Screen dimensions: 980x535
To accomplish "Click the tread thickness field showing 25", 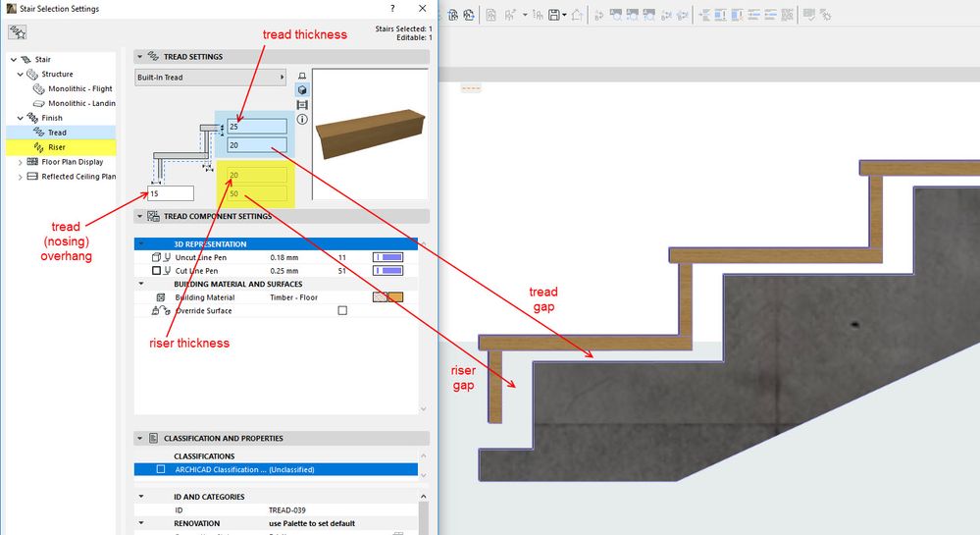I will pyautogui.click(x=257, y=127).
